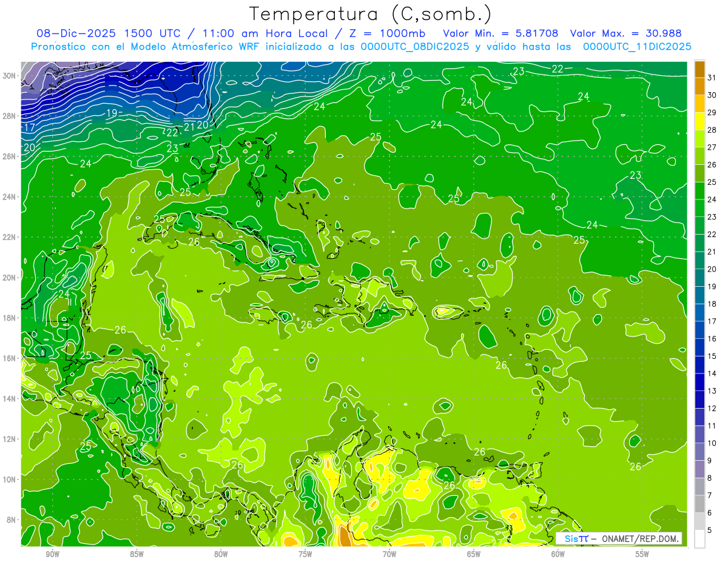This screenshot has height=562, width=728.
Task: Click the latitude label '18N'
Action: [10, 318]
